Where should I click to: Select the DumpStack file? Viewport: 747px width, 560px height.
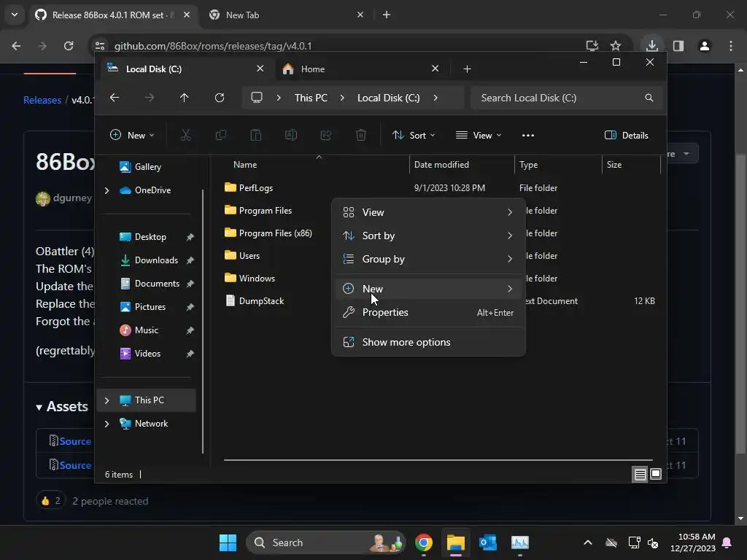click(x=261, y=301)
